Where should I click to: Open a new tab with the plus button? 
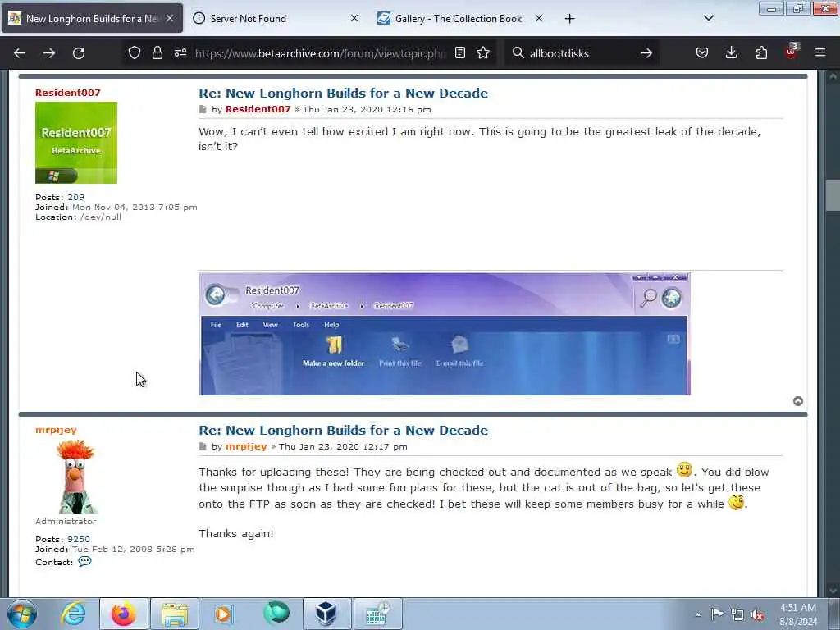pyautogui.click(x=569, y=19)
